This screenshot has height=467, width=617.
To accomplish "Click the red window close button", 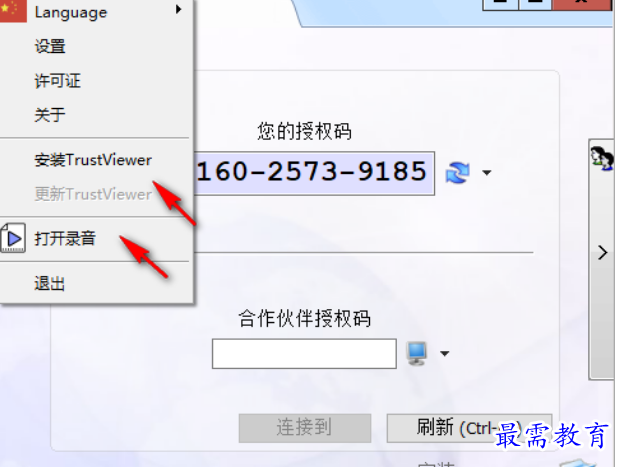I will tap(582, 4).
